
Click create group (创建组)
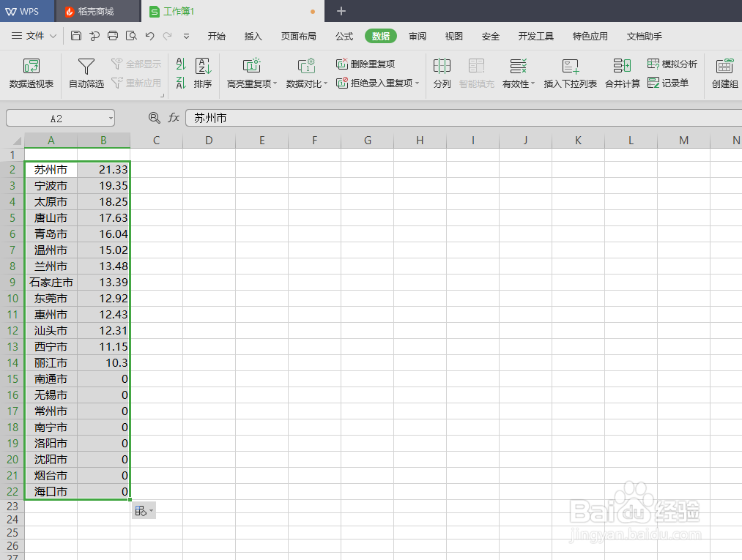tap(724, 73)
